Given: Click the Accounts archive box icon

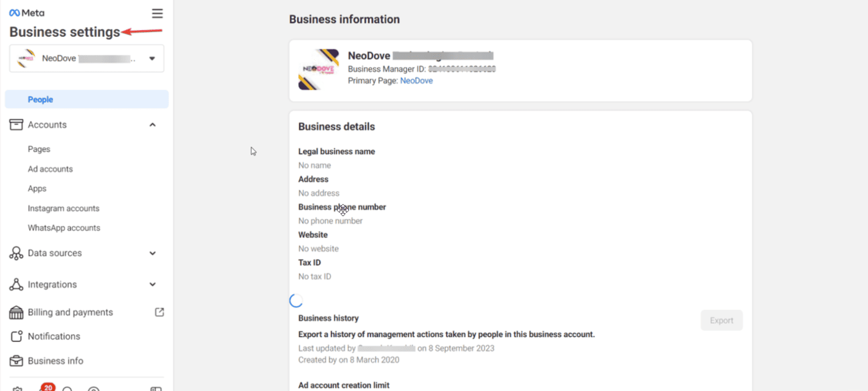Looking at the screenshot, I should point(16,125).
